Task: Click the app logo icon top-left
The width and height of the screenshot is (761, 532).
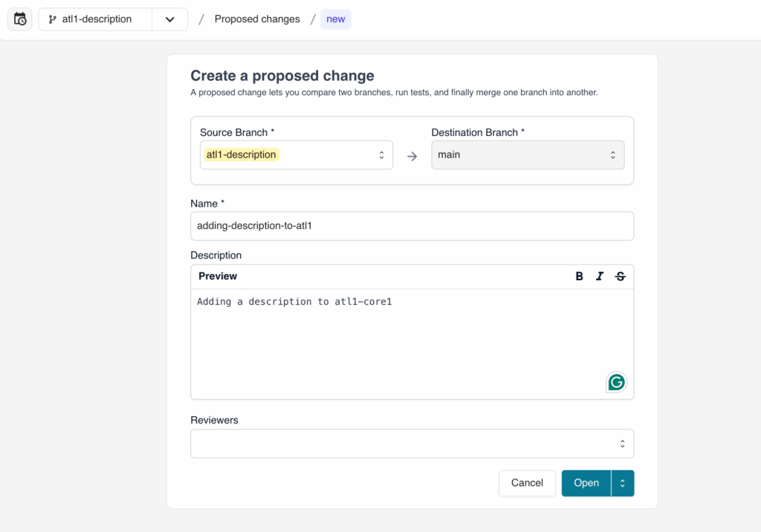Action: click(19, 19)
